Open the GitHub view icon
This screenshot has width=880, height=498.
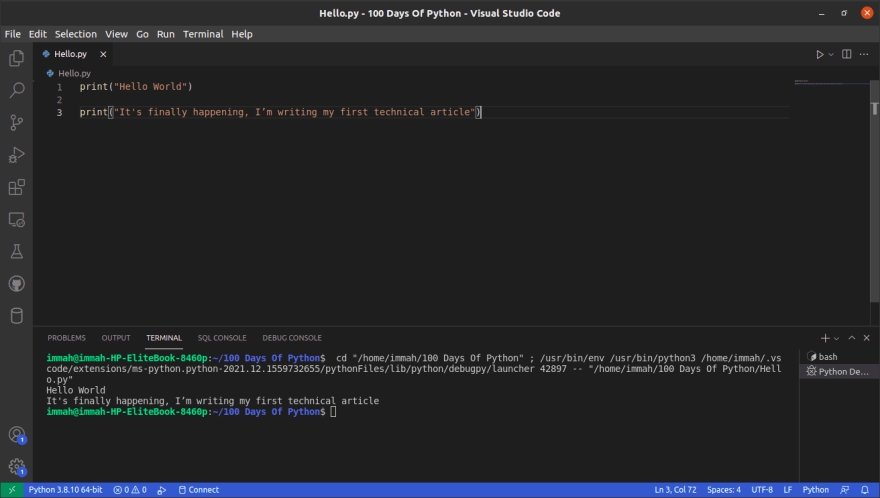(17, 284)
